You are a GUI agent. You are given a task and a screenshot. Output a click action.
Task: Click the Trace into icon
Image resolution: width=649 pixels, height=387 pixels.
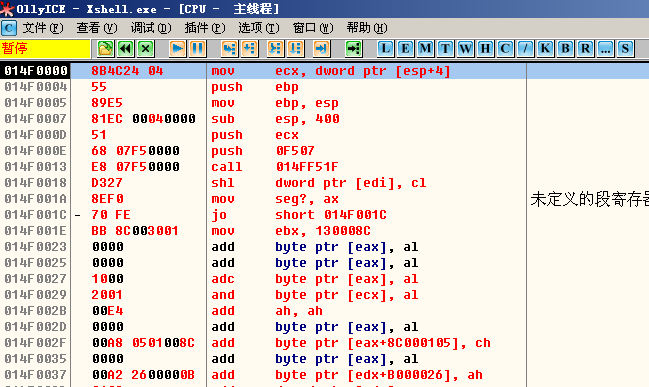(275, 49)
